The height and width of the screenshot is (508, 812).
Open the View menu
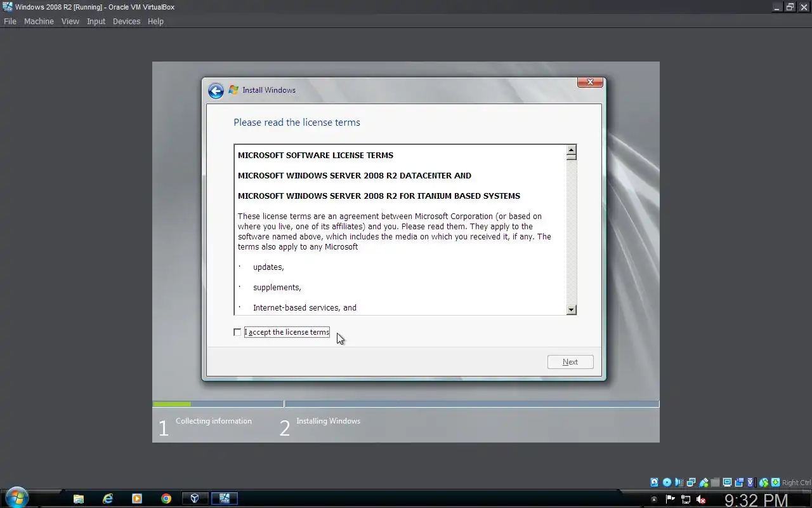point(70,21)
